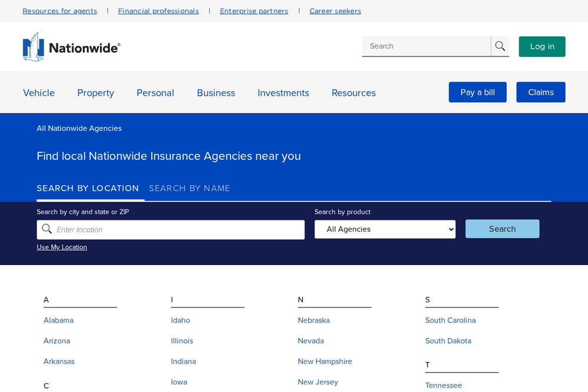This screenshot has width=588, height=392.
Task: View Nevada agencies
Action: pos(311,341)
